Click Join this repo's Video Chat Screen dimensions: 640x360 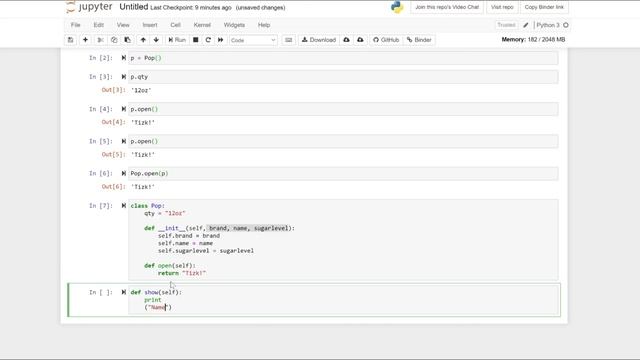tap(447, 7)
